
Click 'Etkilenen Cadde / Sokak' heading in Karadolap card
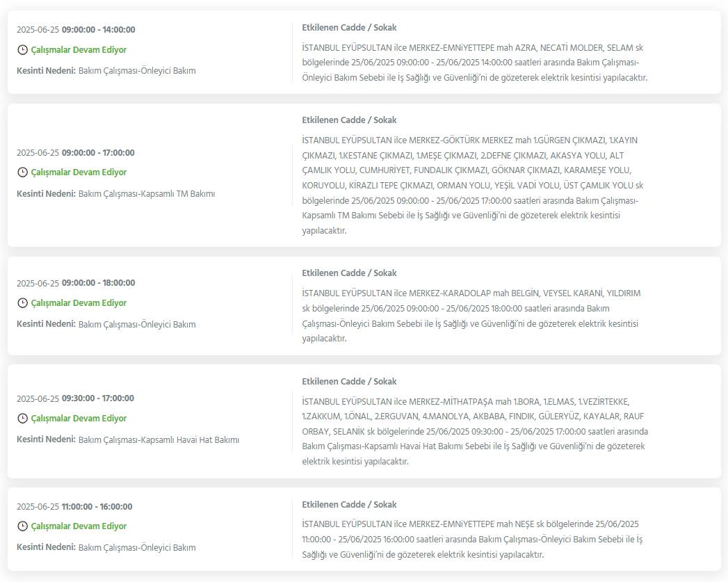click(x=349, y=273)
